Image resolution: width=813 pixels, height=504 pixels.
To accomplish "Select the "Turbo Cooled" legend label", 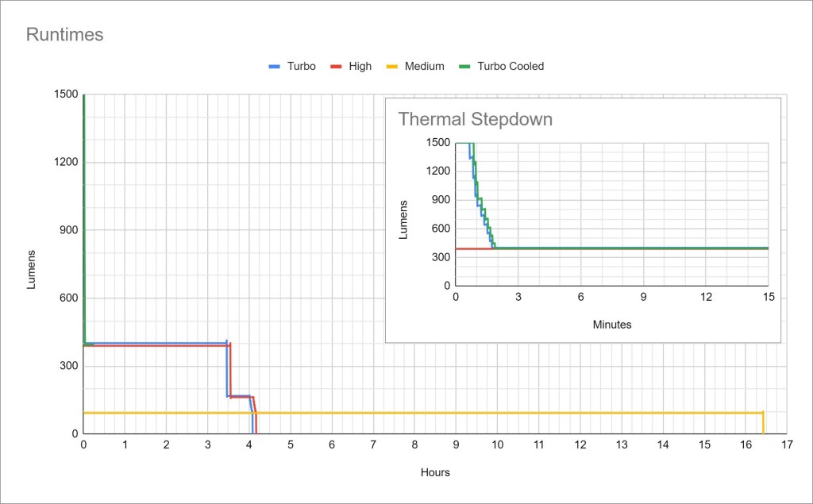I will pos(511,67).
